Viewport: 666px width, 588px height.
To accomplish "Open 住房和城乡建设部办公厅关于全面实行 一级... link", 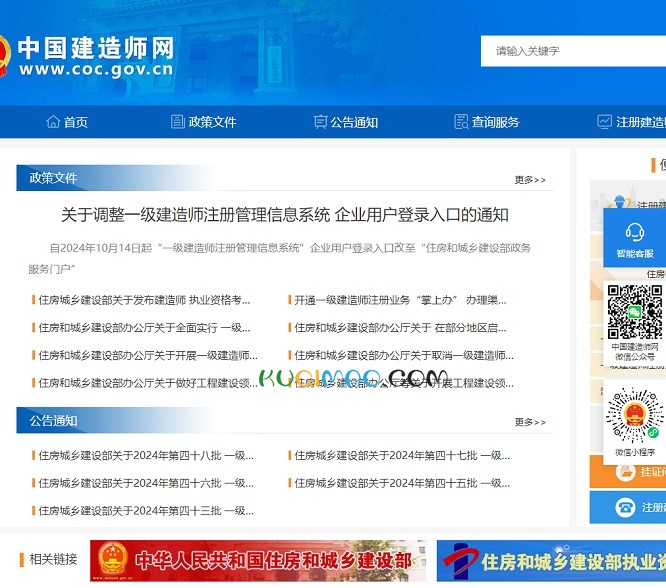I will [144, 328].
